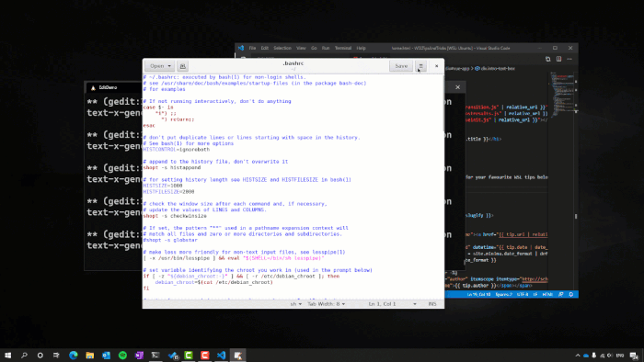
Task: Open File menu in Visual Studio Code
Action: pos(252,48)
